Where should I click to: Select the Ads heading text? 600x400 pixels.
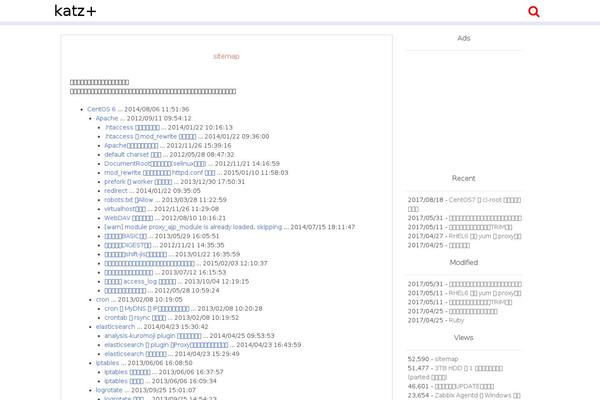[x=464, y=38]
